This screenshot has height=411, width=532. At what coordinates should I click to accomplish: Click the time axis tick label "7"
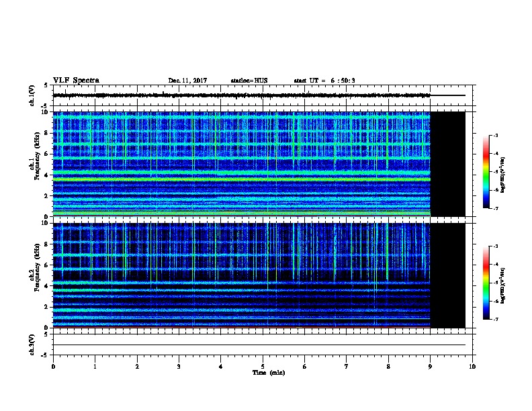point(347,367)
